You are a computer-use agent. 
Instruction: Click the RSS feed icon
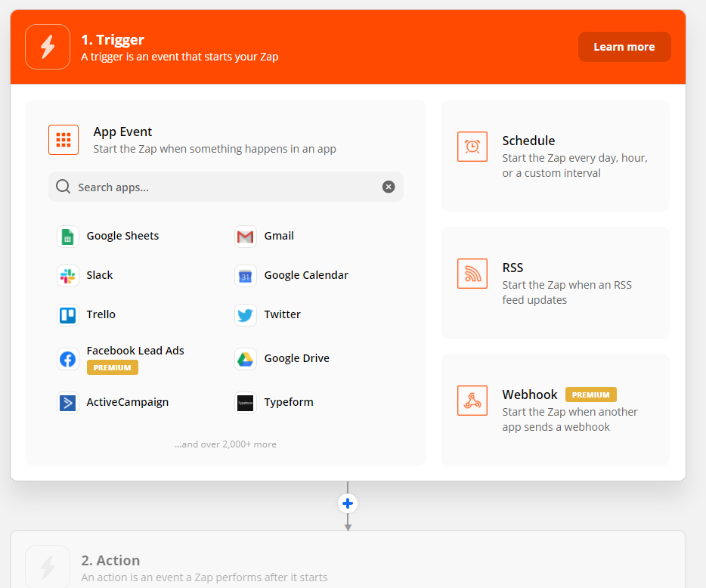click(x=472, y=274)
